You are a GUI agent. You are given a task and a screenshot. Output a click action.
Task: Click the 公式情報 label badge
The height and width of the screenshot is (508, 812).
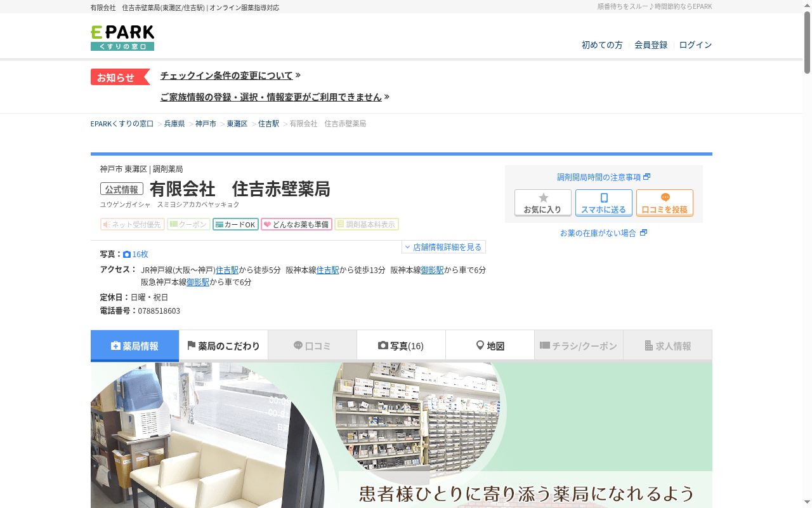(122, 189)
